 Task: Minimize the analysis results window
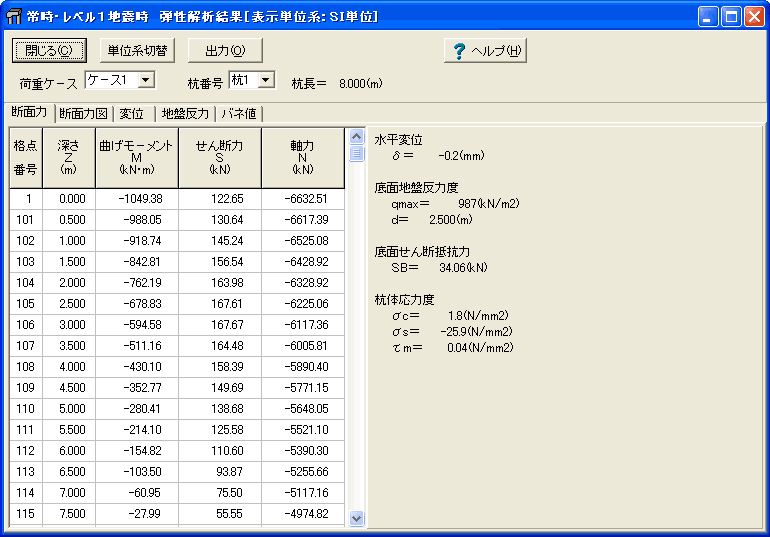[708, 17]
